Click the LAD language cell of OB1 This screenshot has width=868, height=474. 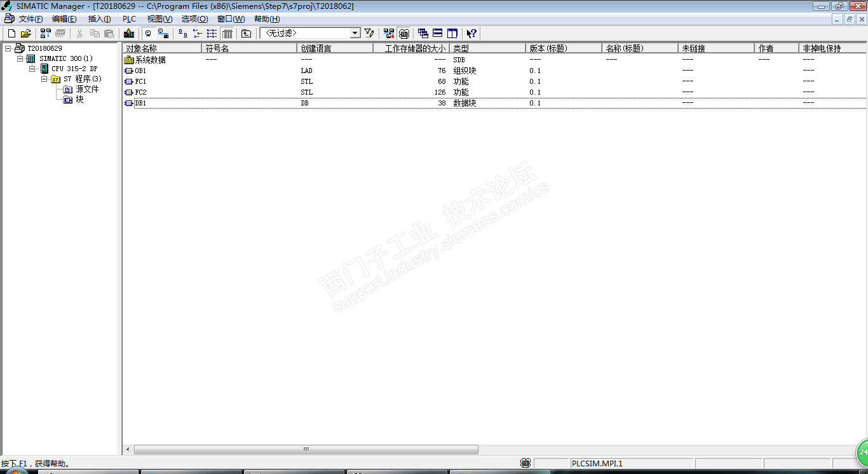click(307, 71)
